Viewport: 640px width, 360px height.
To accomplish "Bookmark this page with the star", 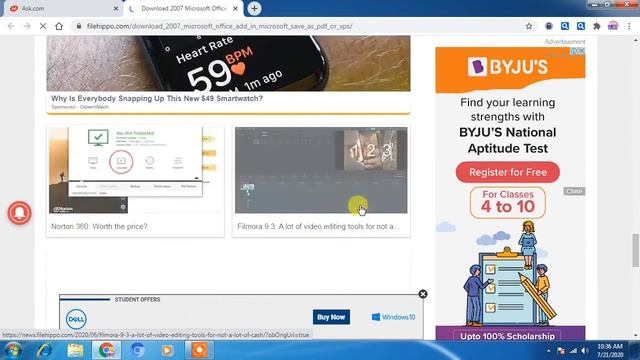I will click(x=529, y=26).
